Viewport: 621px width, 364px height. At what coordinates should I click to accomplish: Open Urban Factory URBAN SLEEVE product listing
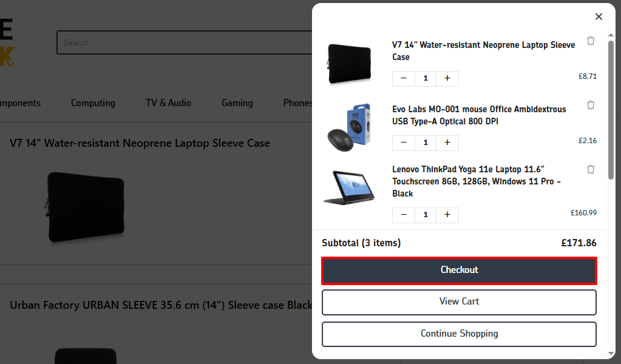(161, 305)
